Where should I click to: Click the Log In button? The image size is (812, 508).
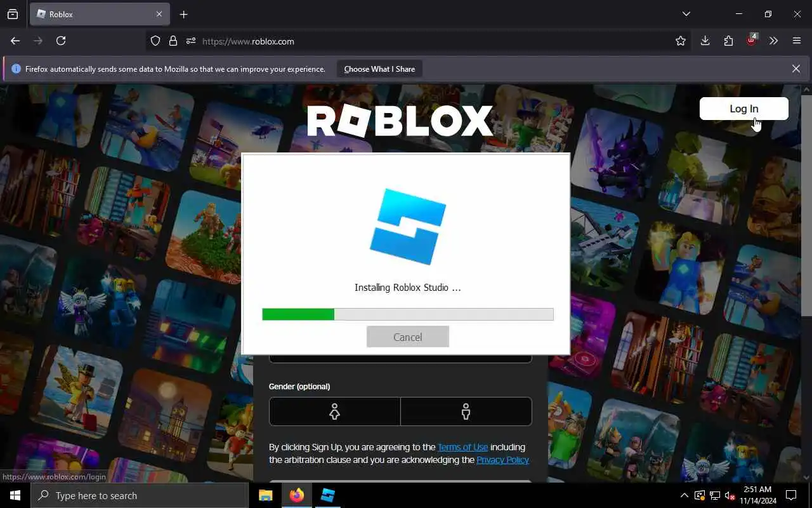tap(743, 109)
